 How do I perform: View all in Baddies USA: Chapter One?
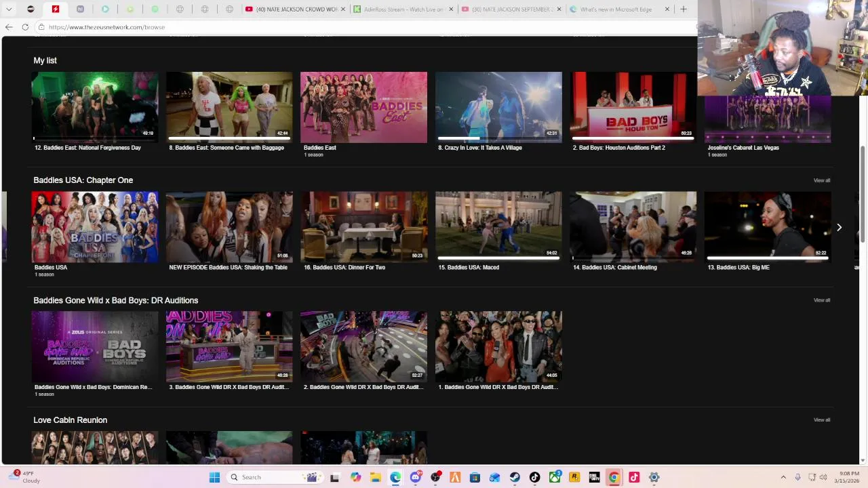tap(821, 180)
